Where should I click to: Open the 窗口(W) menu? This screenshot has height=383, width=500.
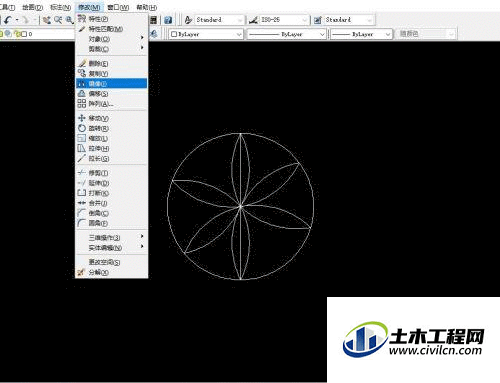pyautogui.click(x=118, y=7)
